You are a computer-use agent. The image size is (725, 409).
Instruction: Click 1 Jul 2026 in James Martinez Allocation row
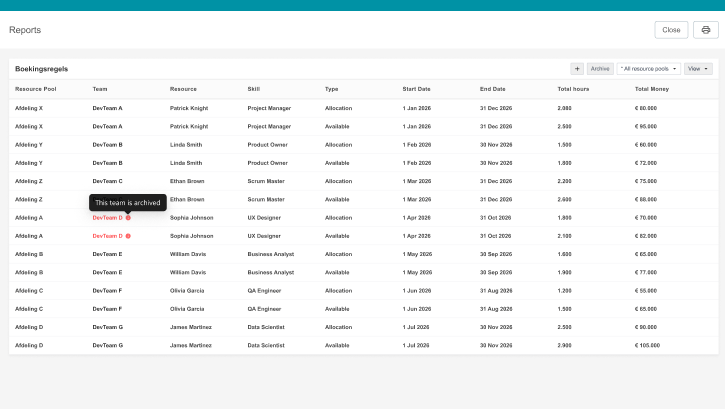pyautogui.click(x=416, y=327)
